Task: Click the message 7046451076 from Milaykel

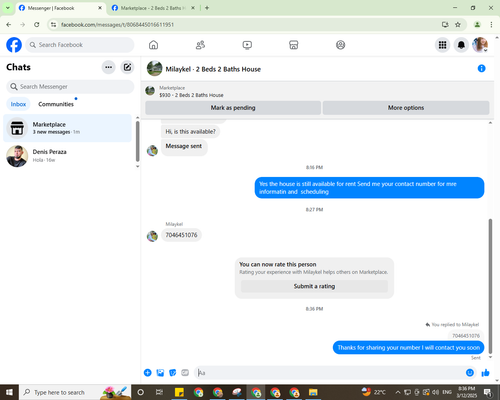Action: (181, 235)
